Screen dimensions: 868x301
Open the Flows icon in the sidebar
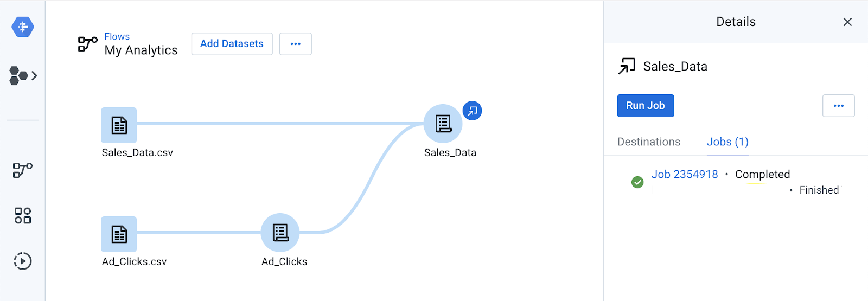pos(23,170)
